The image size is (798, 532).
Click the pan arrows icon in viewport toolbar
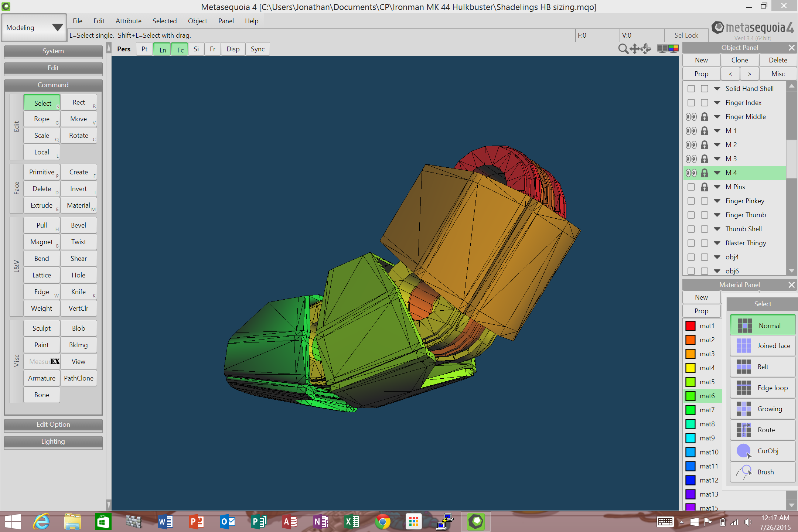coord(634,49)
